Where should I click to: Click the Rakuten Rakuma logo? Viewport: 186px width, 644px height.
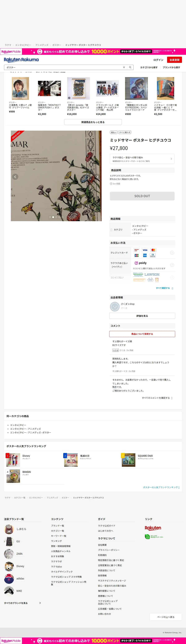pyautogui.click(x=21, y=59)
